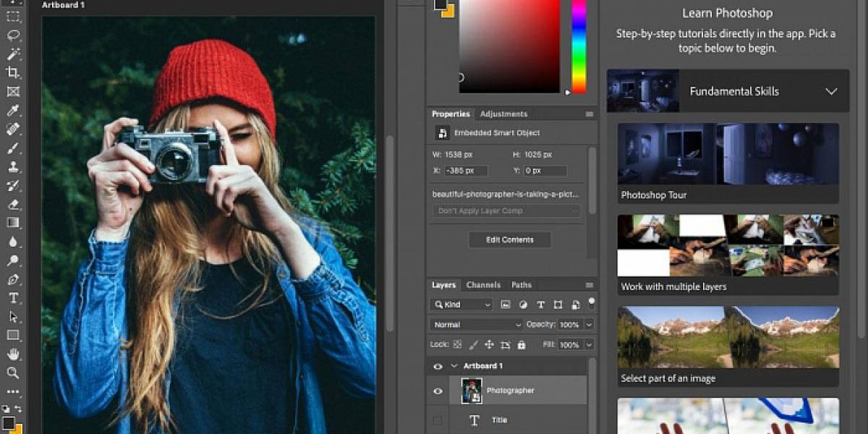Toggle lock all padlock icon
868x434 pixels.
(x=521, y=345)
